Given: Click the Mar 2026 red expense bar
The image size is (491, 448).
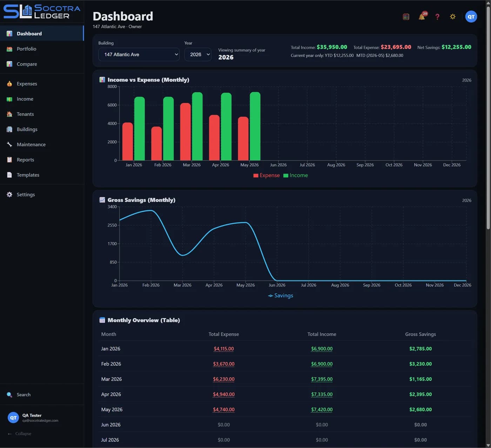Looking at the screenshot, I should click(186, 132).
